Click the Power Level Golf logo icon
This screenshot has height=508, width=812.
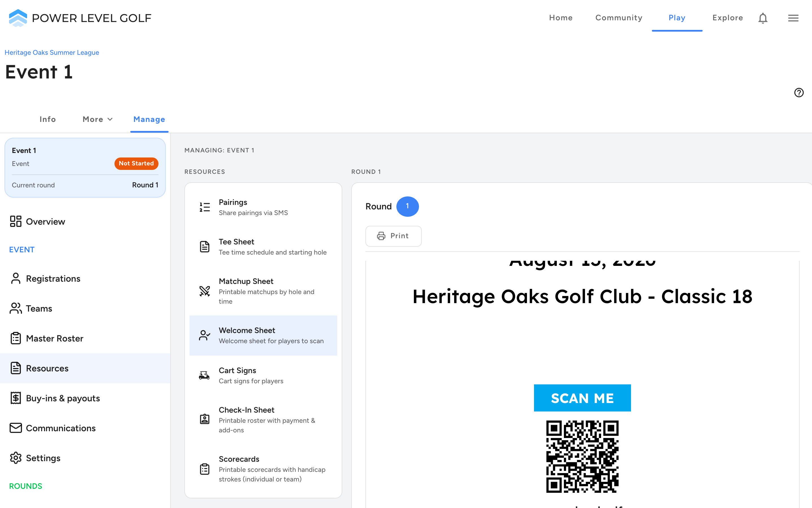pyautogui.click(x=18, y=18)
